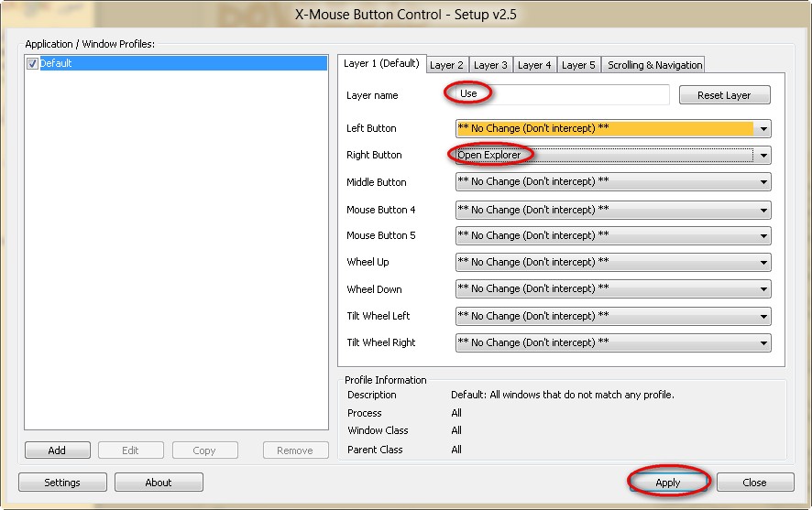Switch to Layer 2 tab
Image resolution: width=812 pixels, height=510 pixels.
point(446,65)
